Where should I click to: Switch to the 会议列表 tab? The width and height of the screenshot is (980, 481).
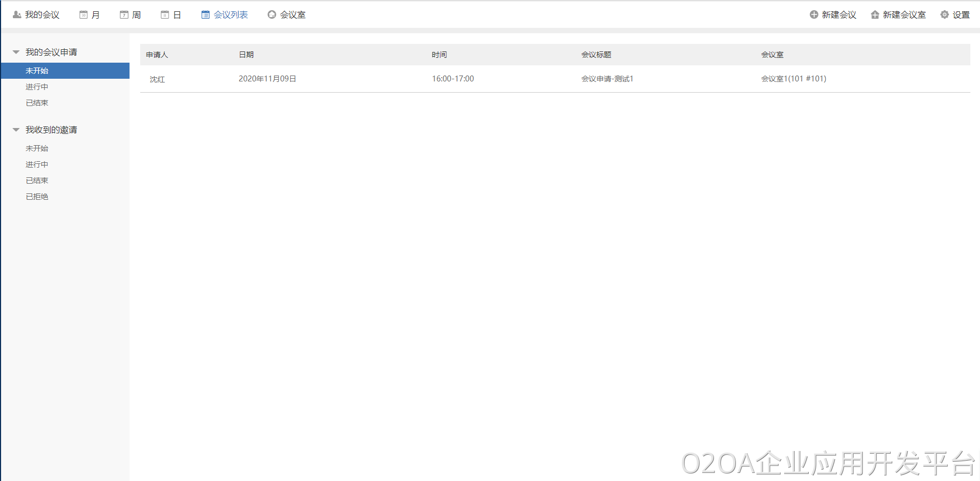231,15
